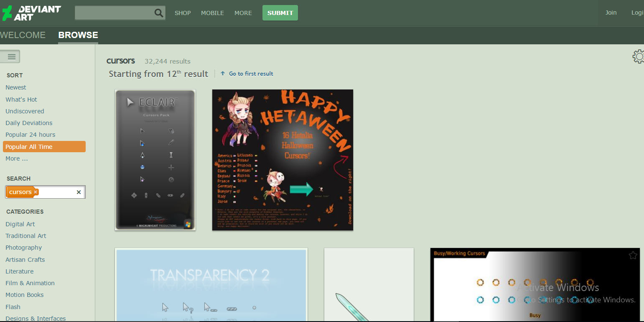The height and width of the screenshot is (322, 644).
Task: Clear the sidebar search field
Action: (x=79, y=192)
